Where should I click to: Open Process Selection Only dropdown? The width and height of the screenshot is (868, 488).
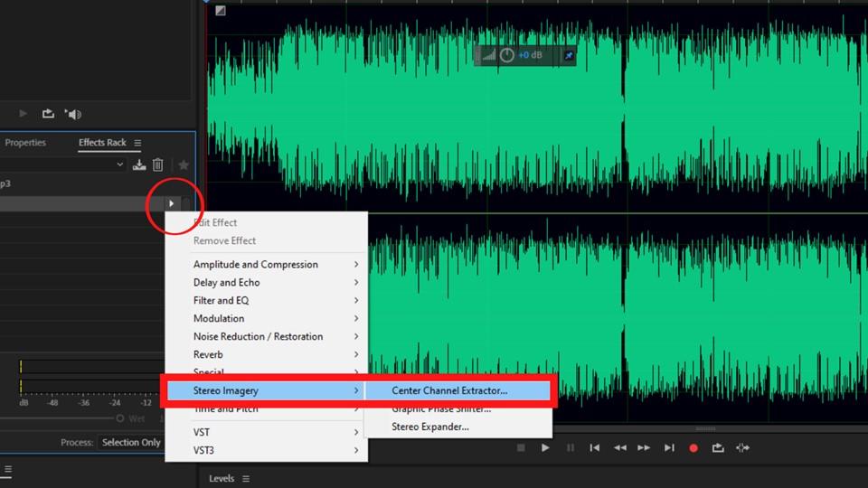[x=131, y=442]
